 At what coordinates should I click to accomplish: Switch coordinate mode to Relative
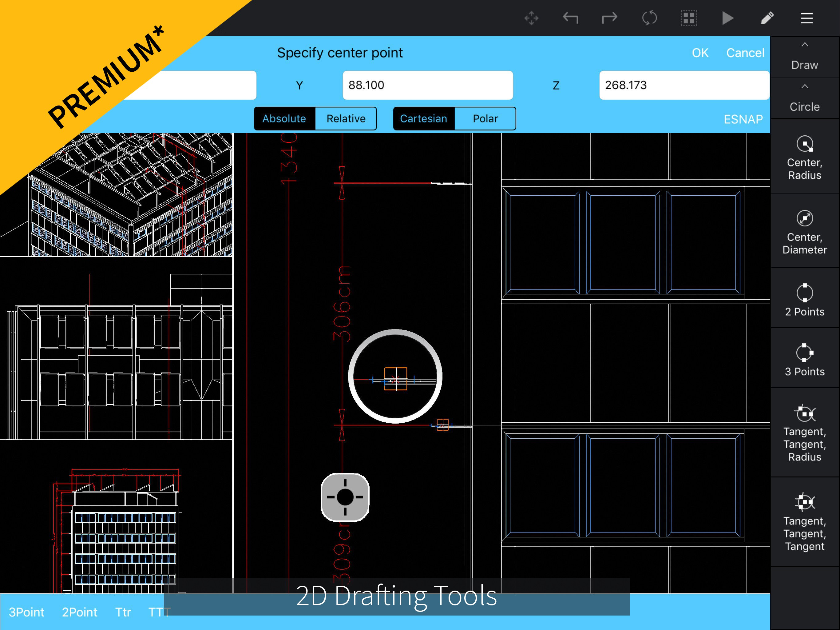(x=346, y=118)
